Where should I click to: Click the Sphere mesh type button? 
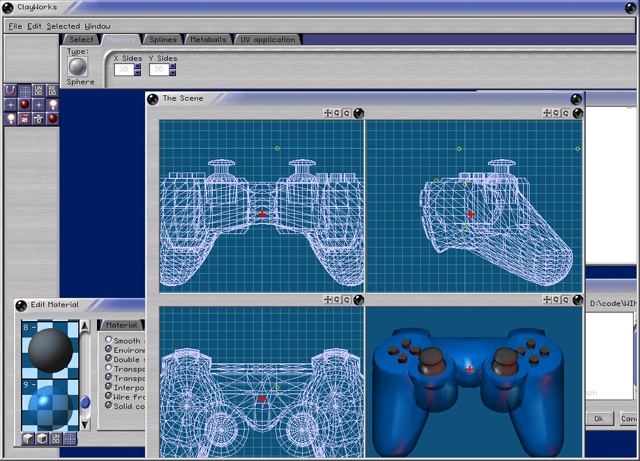pos(78,67)
